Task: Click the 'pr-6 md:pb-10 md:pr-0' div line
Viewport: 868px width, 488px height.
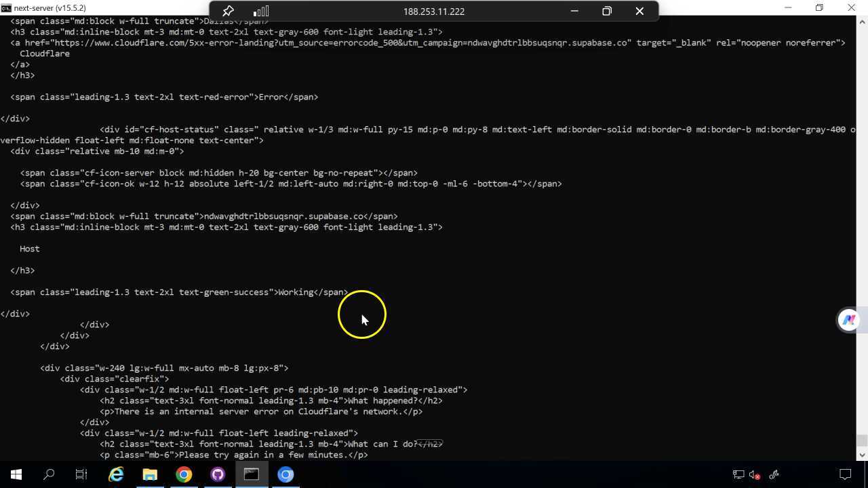Action: click(274, 390)
